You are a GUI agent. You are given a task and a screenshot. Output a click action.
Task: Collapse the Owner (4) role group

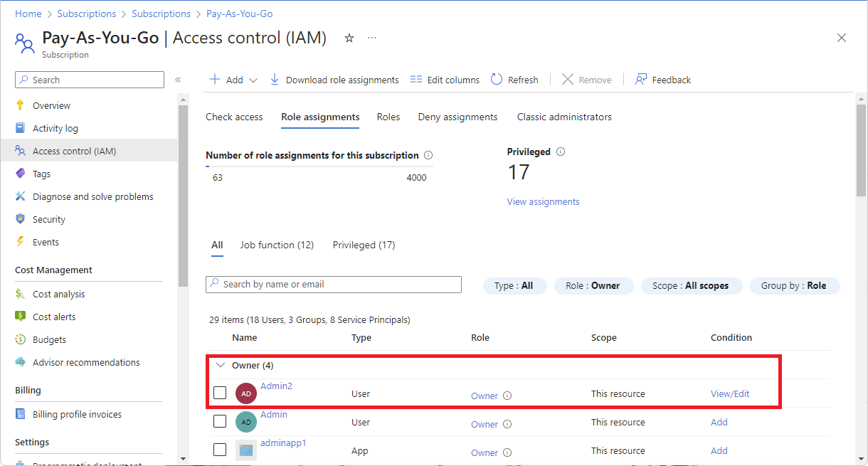(x=221, y=364)
